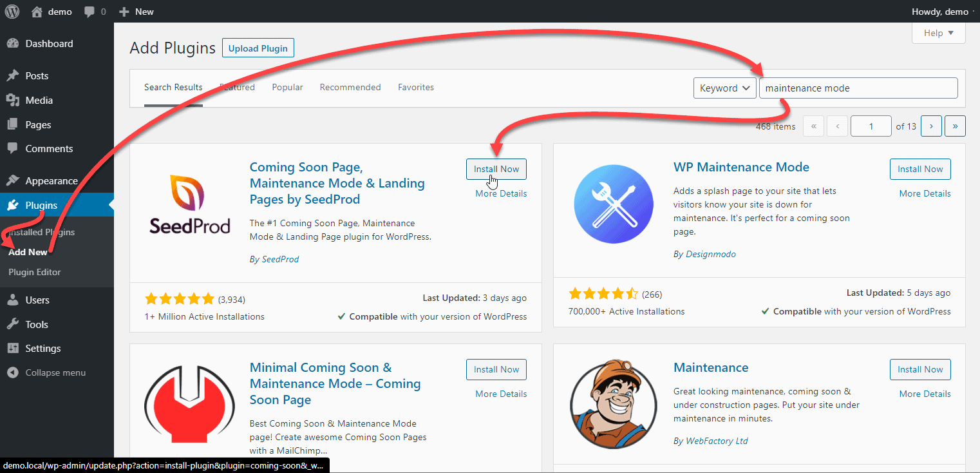Expand the Help tab dropdown
This screenshot has height=473, width=980.
pyautogui.click(x=939, y=33)
